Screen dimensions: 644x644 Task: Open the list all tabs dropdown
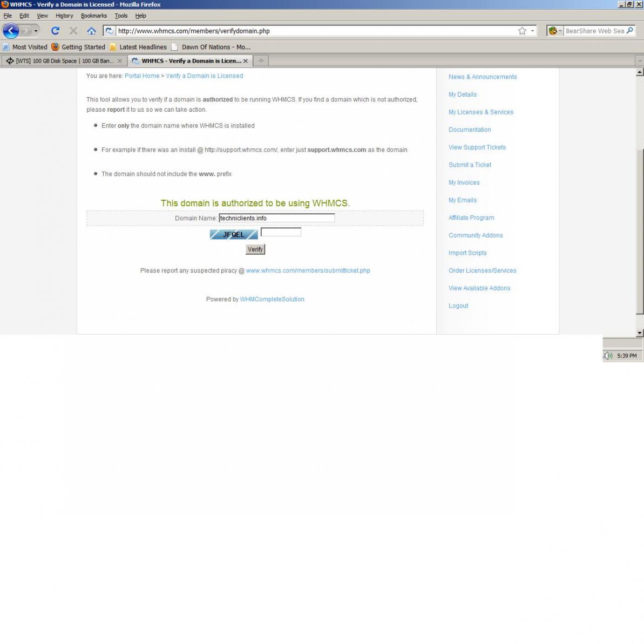coord(640,61)
